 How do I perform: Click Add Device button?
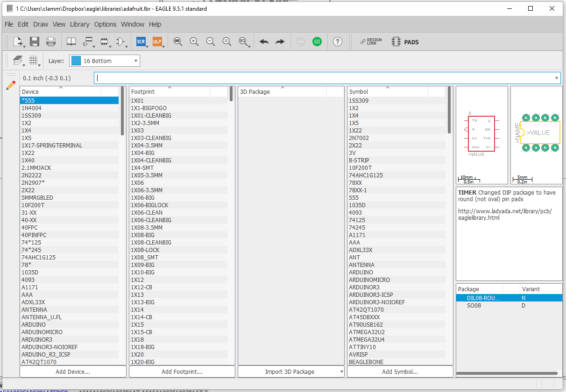[72, 371]
